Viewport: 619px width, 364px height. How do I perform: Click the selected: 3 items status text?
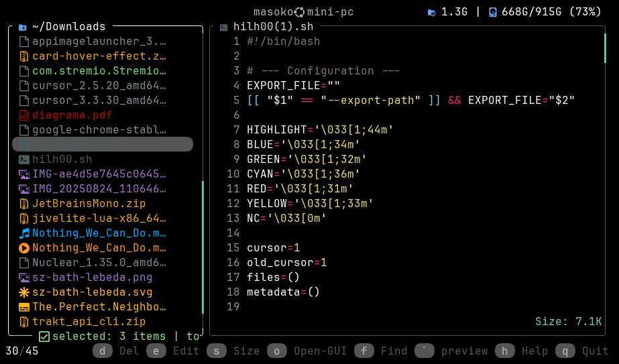[x=109, y=337]
